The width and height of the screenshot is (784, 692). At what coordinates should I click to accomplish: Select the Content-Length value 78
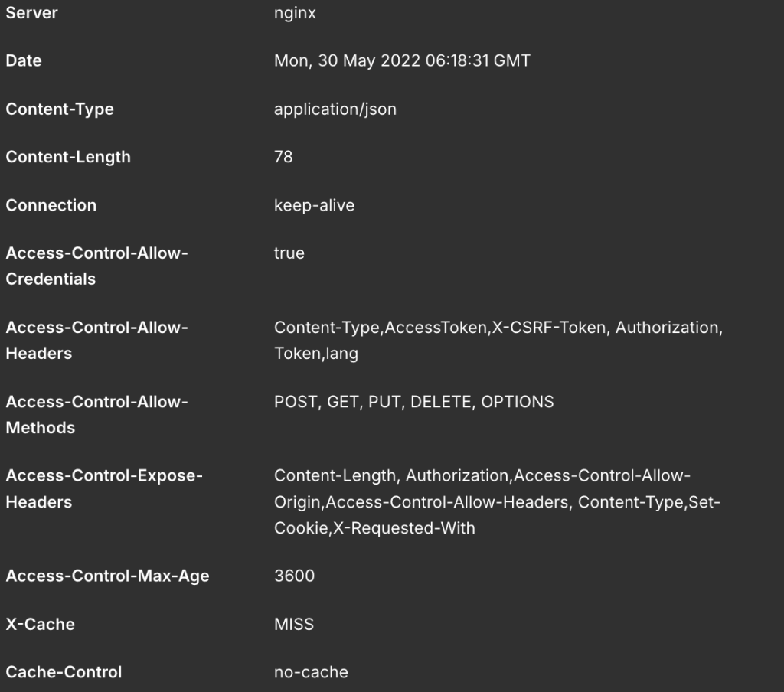pos(283,157)
